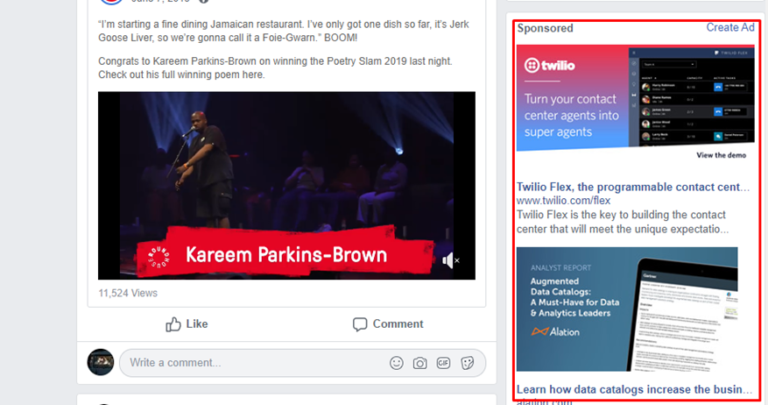Image resolution: width=768 pixels, height=405 pixels.
Task: Attach a photo using the camera icon
Action: click(420, 363)
